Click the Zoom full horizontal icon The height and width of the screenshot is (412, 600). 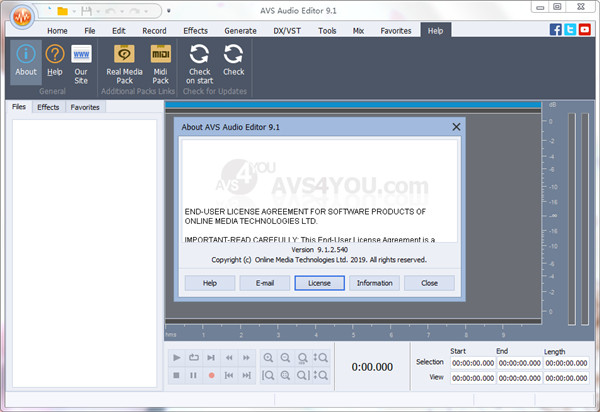click(303, 358)
